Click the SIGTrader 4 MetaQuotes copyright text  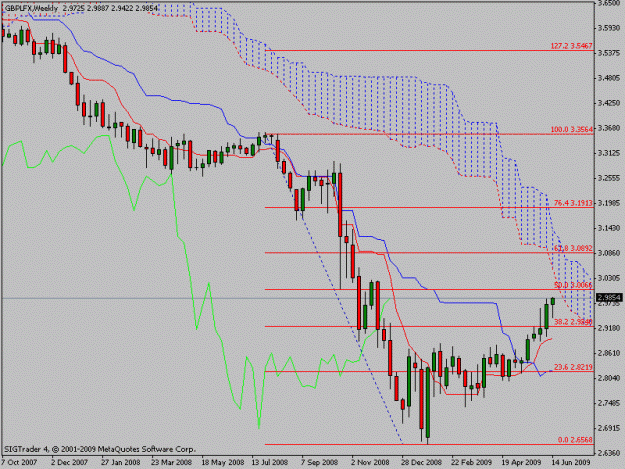point(100,449)
